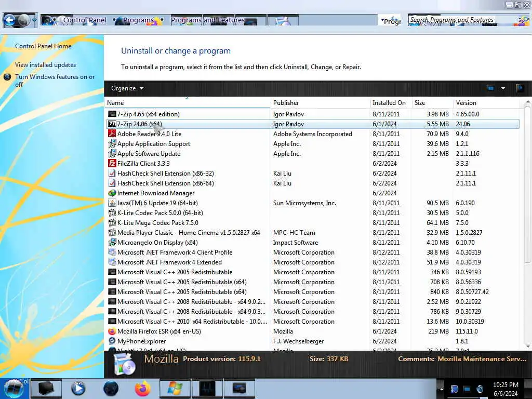Image resolution: width=532 pixels, height=399 pixels.
Task: Select the K-Lite Codec Pack 5.0.0 icon
Action: pyautogui.click(x=112, y=212)
